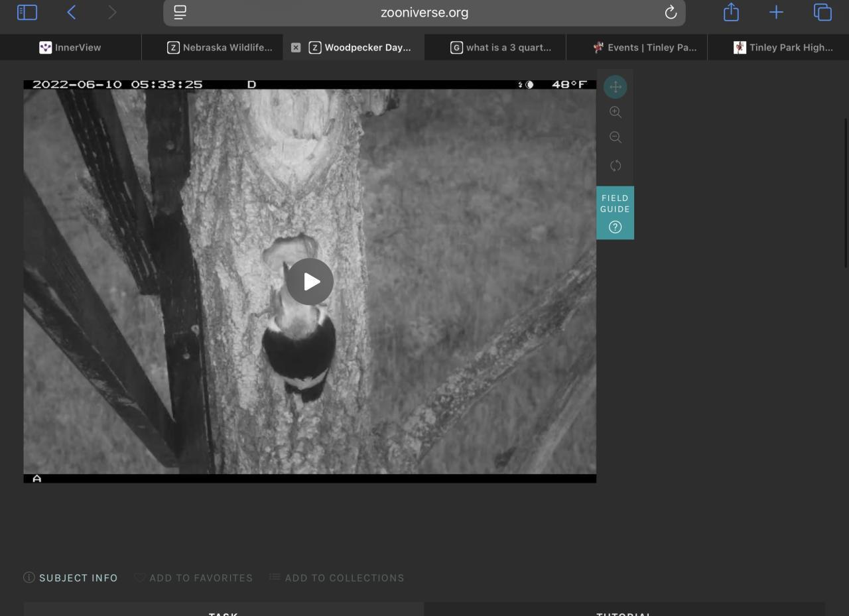Image resolution: width=849 pixels, height=616 pixels.
Task: Open the 'what is a 3 quart' tab
Action: 495,47
